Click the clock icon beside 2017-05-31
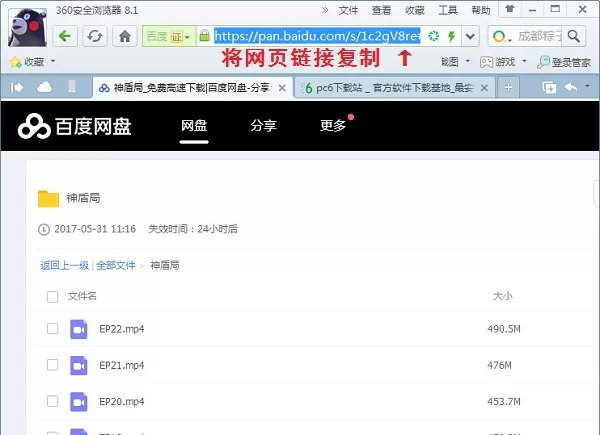600x435 pixels. point(44,229)
